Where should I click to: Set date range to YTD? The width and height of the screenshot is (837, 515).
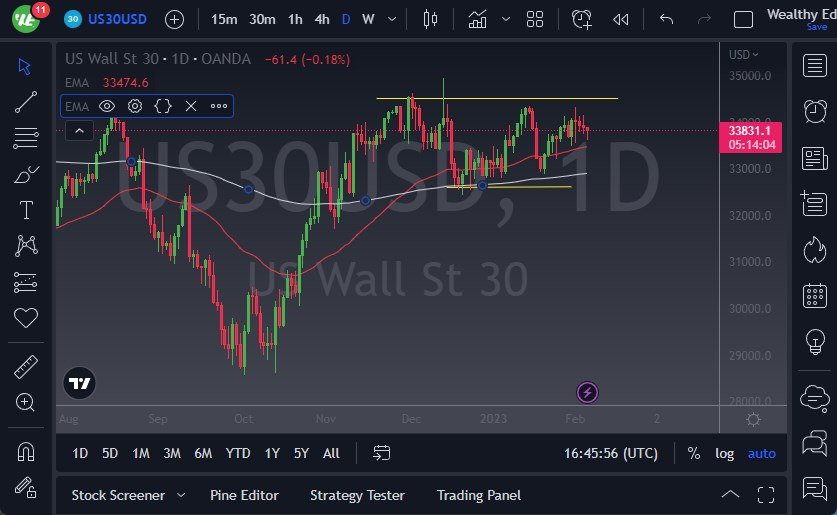tap(238, 454)
